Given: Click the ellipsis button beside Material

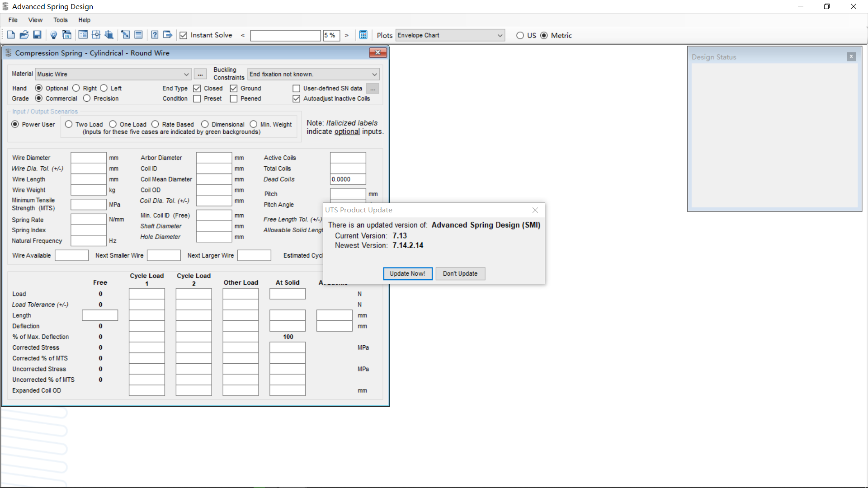Looking at the screenshot, I should point(200,74).
